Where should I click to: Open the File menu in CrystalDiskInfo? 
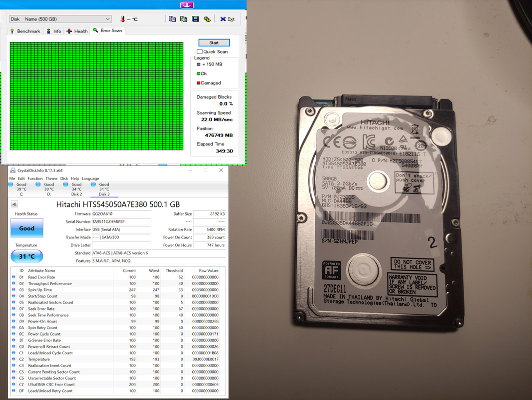pos(12,178)
